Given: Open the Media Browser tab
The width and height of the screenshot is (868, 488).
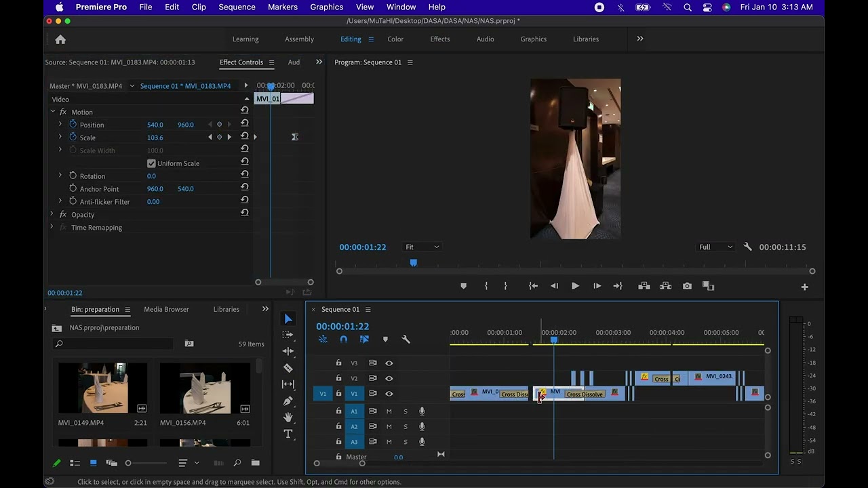Looking at the screenshot, I should point(166,309).
